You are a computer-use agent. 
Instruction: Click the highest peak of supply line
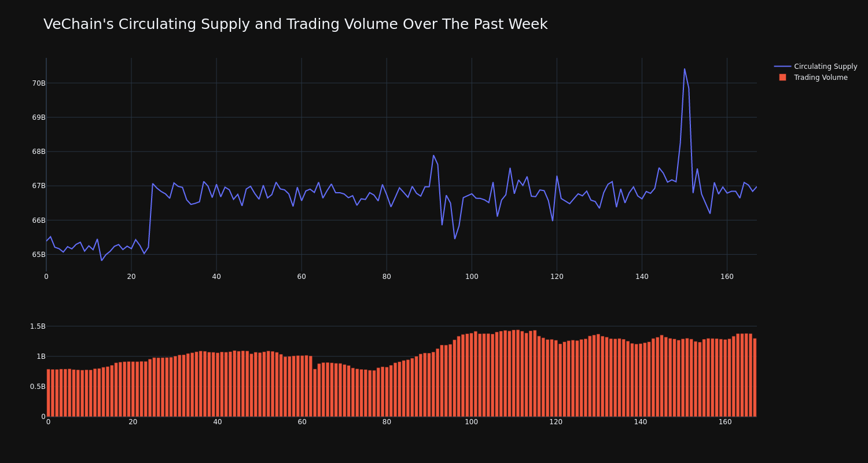pyautogui.click(x=684, y=69)
